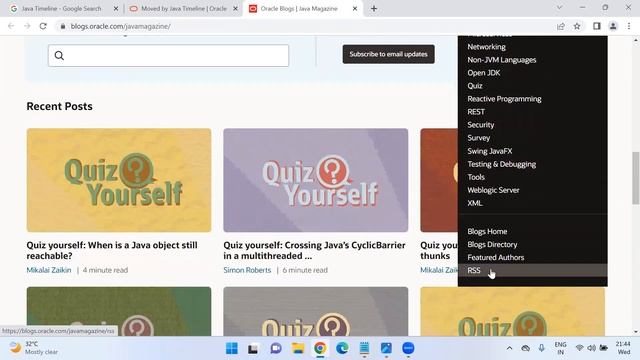This screenshot has height=360, width=640.
Task: Select Security in the category menu
Action: coord(480,125)
